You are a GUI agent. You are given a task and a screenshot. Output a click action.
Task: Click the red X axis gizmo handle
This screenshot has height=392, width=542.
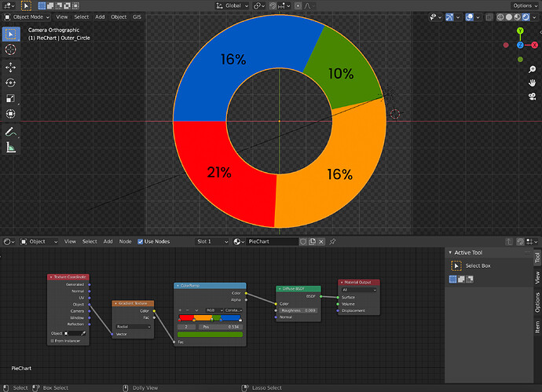pyautogui.click(x=535, y=45)
